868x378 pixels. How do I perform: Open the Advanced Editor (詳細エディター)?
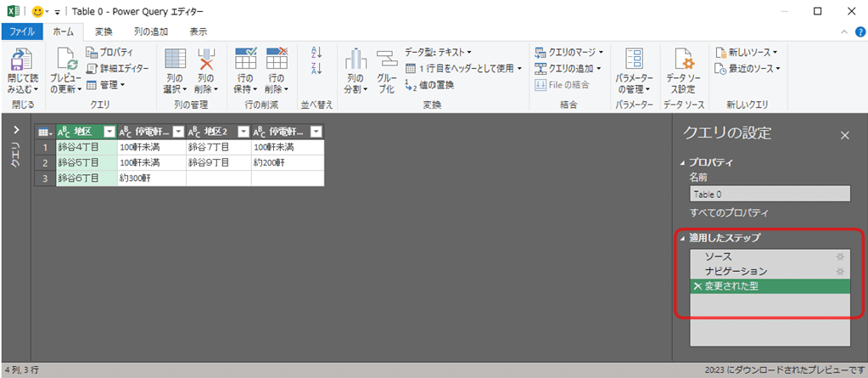click(117, 68)
